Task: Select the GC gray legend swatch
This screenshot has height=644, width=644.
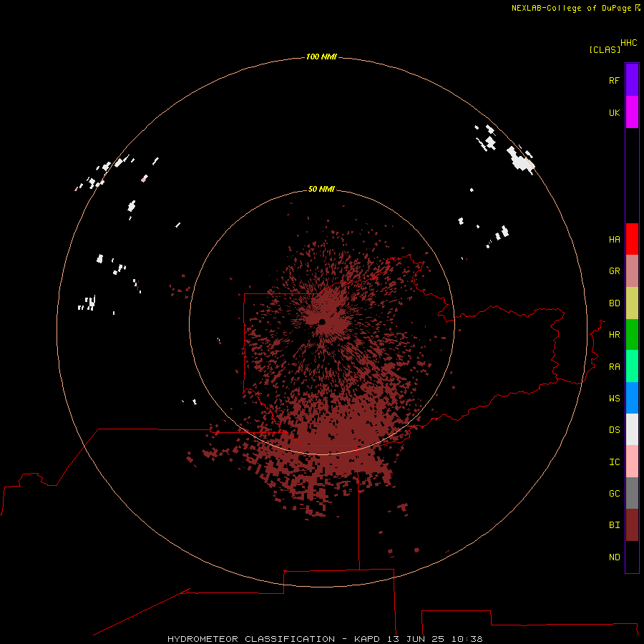Action: pos(632,493)
